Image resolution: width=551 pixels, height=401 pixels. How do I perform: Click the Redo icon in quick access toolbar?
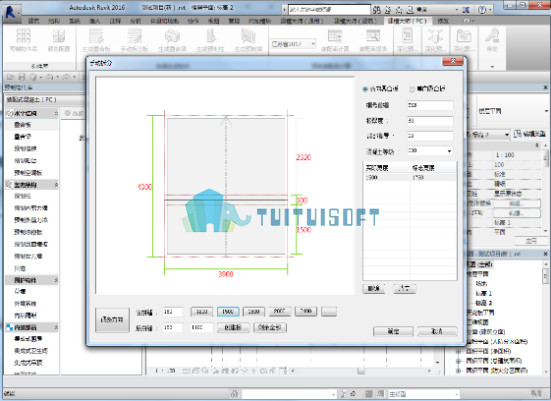[x=66, y=77]
